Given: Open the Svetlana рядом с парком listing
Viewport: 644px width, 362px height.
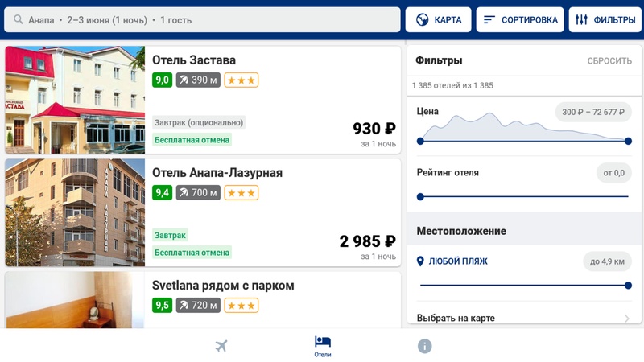Looking at the screenshot, I should coord(223,286).
